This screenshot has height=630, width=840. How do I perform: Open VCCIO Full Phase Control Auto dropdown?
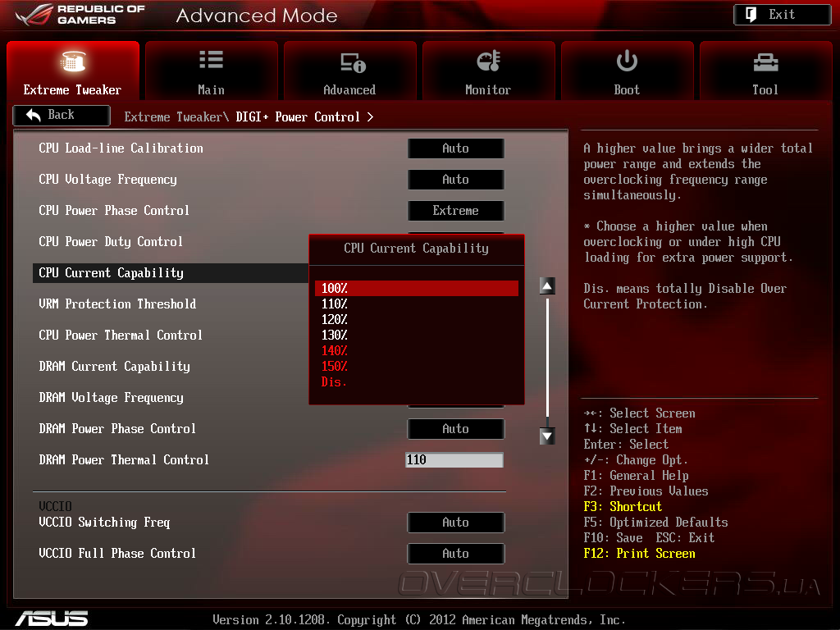coord(455,554)
